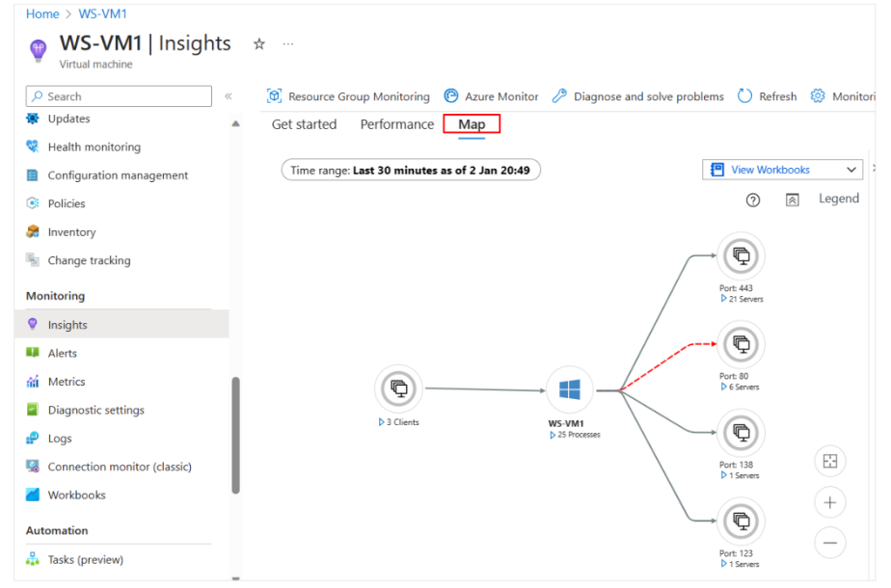Open Tasks (preview) under Automation
This screenshot has width=891, height=588.
(74, 559)
